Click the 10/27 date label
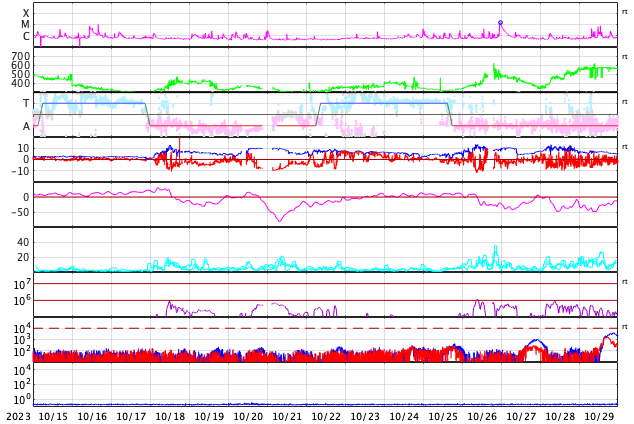 (521, 417)
